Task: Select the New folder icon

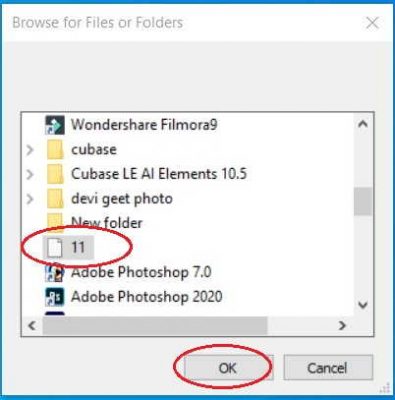Action: [x=55, y=223]
